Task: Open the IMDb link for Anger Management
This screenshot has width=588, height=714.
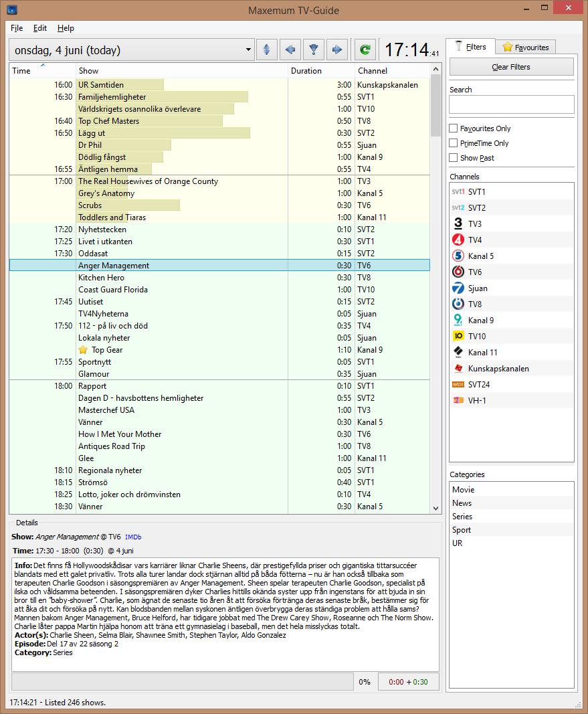Action: click(x=133, y=537)
